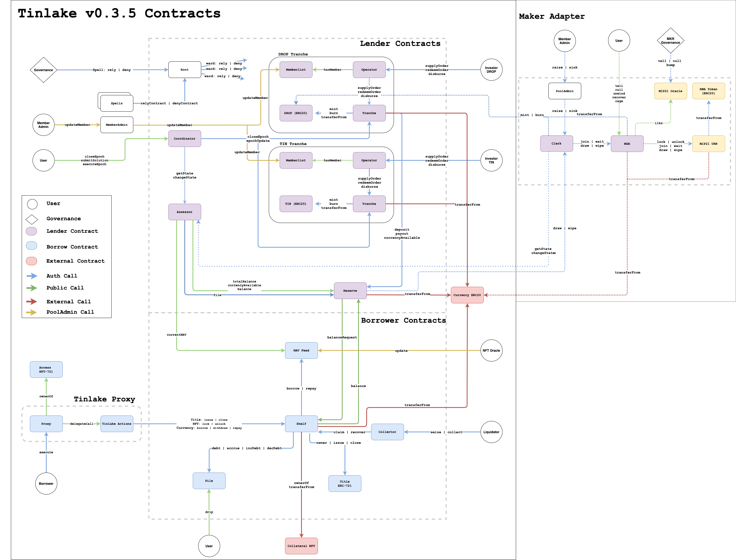The height and width of the screenshot is (560, 736).
Task: Click the Currency ERC20 box
Action: coord(467,295)
